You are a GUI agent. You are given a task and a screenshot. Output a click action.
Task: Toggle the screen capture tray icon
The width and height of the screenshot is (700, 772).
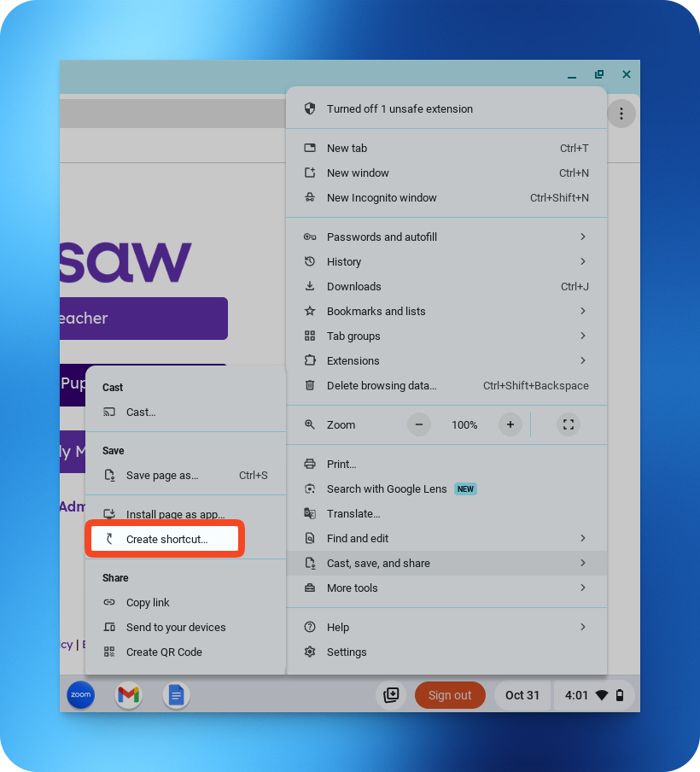[392, 695]
